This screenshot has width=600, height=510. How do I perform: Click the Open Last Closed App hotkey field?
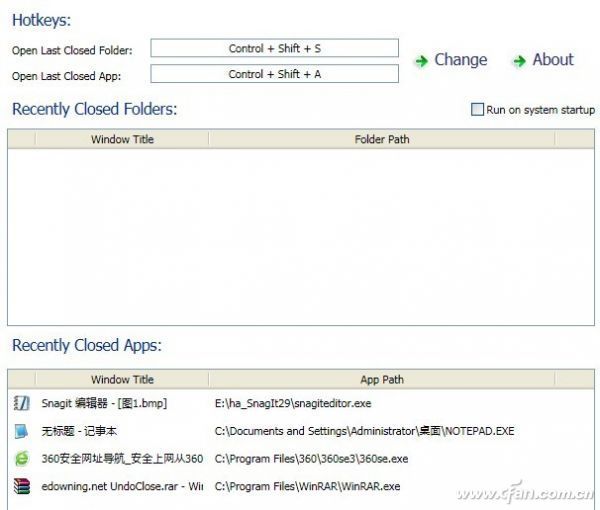coord(274,74)
